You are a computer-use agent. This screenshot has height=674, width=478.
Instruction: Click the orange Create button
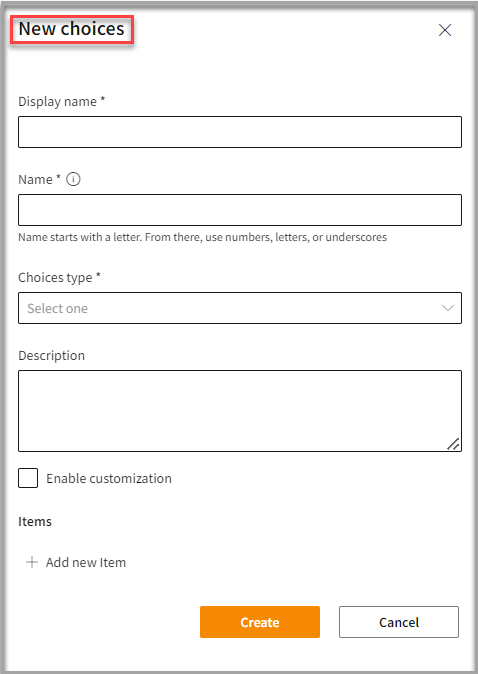click(260, 622)
